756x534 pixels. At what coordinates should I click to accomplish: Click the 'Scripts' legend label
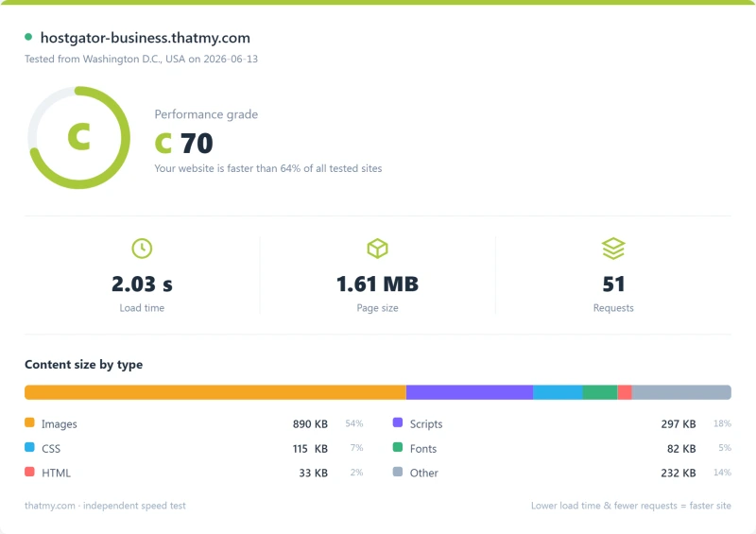tap(426, 424)
